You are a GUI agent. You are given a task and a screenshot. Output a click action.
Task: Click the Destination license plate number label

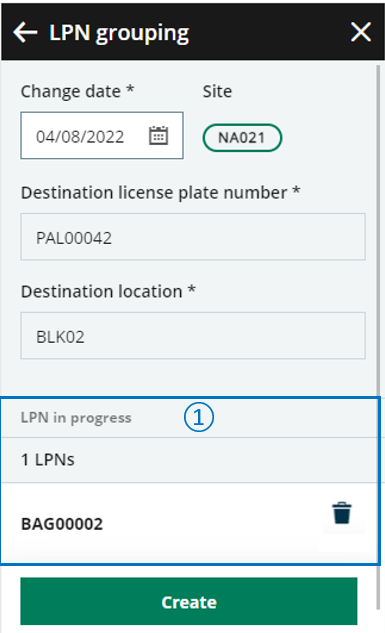coord(154,193)
